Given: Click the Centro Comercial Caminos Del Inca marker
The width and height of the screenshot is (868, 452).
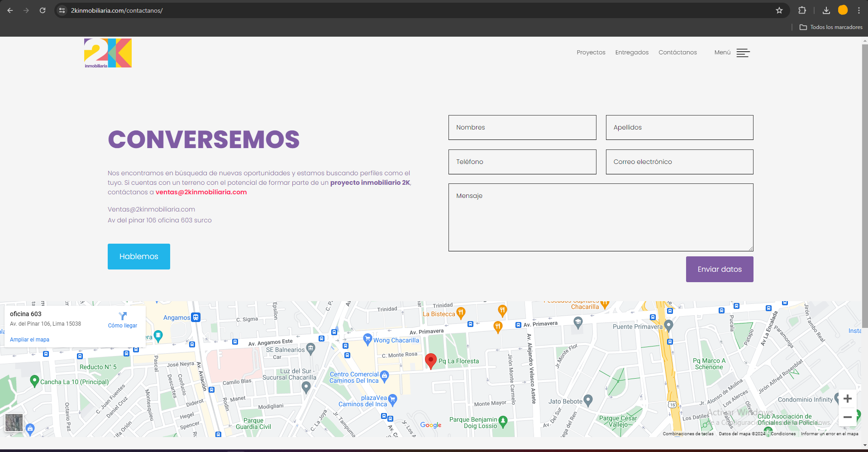Looking at the screenshot, I should [384, 376].
